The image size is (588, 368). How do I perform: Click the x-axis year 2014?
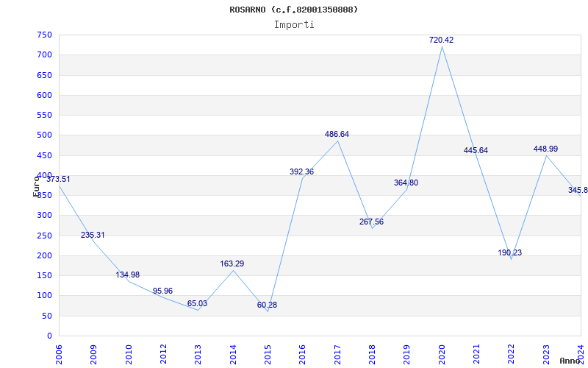point(233,355)
